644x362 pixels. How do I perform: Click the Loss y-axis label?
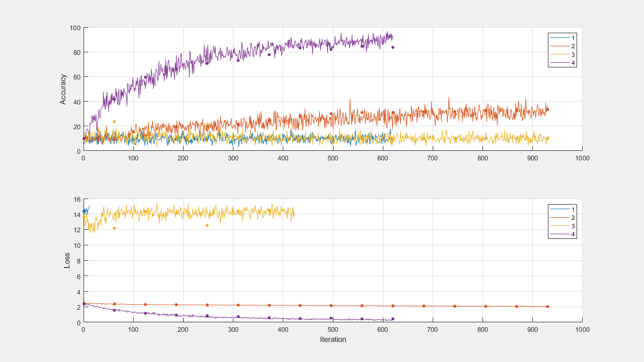(x=67, y=260)
